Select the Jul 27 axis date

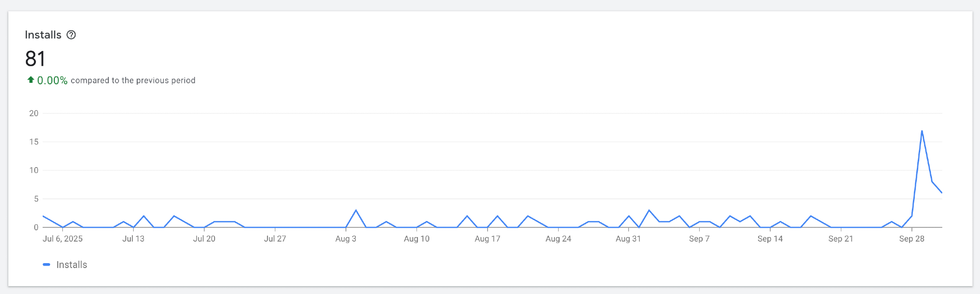pyautogui.click(x=275, y=239)
